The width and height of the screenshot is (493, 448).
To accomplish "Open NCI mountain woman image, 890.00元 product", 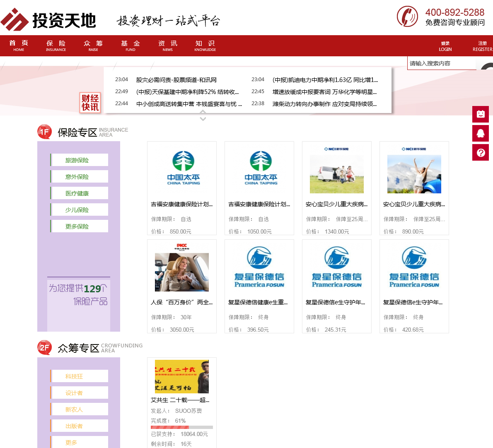I will pyautogui.click(x=414, y=174).
